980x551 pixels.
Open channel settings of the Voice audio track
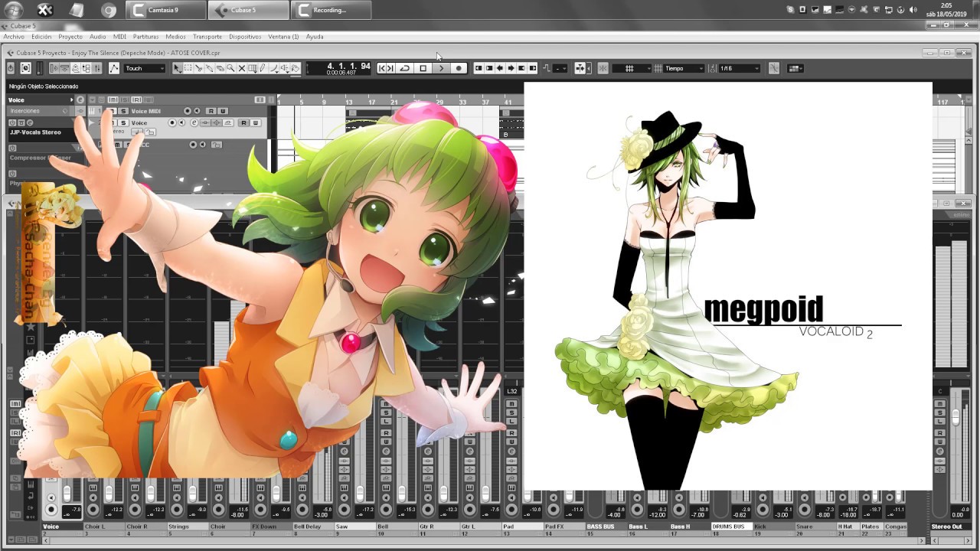click(x=194, y=123)
